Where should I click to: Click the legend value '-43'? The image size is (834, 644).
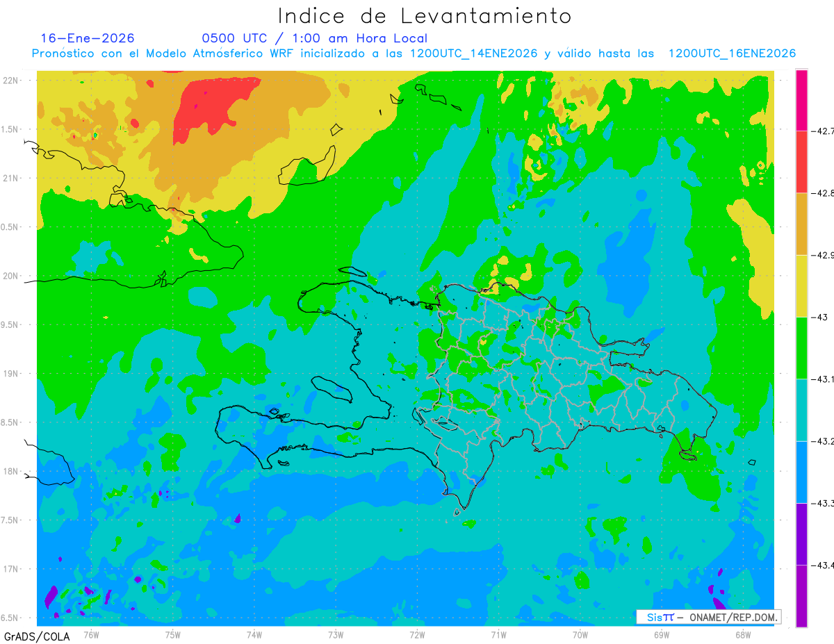(x=819, y=317)
